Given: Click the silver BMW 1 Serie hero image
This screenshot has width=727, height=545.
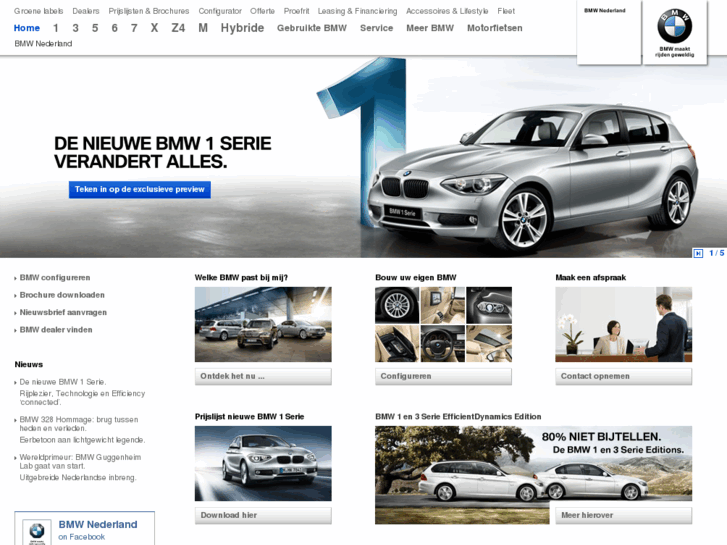Looking at the screenshot, I should click(x=533, y=179).
